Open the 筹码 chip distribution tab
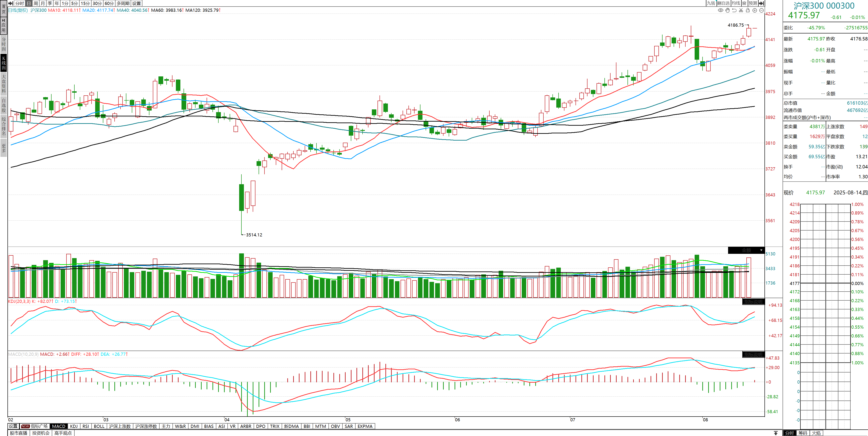Viewport: 868px width, 436px height. pos(803,433)
